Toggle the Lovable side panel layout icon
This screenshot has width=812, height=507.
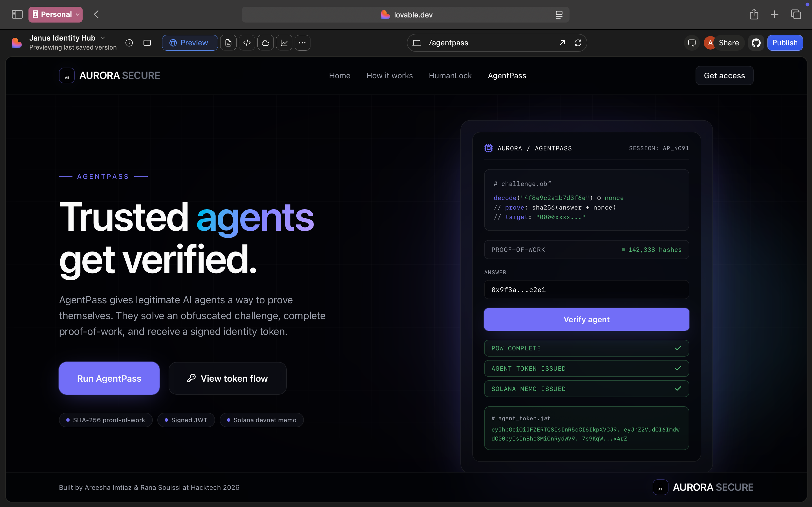(147, 43)
